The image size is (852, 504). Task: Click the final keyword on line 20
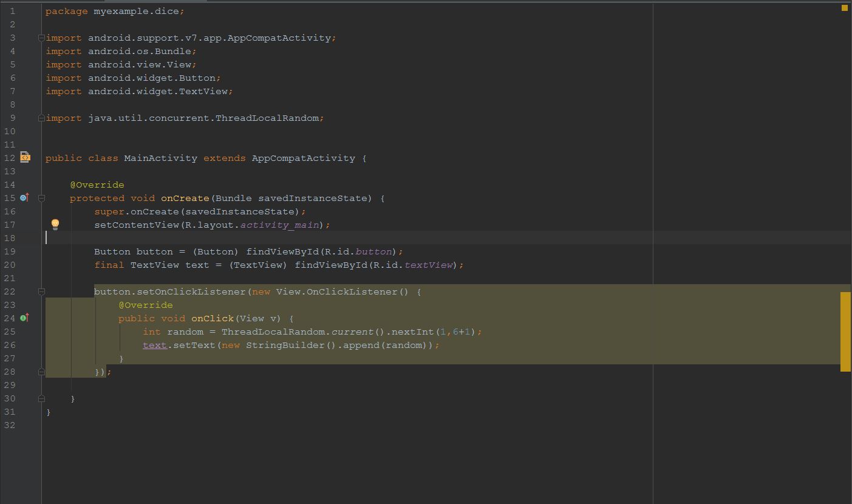109,265
